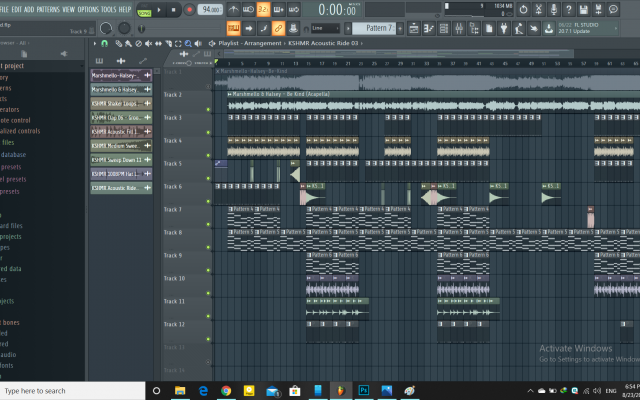The height and width of the screenshot is (400, 640).
Task: Select the playlist delete tool
Action: pos(138,43)
